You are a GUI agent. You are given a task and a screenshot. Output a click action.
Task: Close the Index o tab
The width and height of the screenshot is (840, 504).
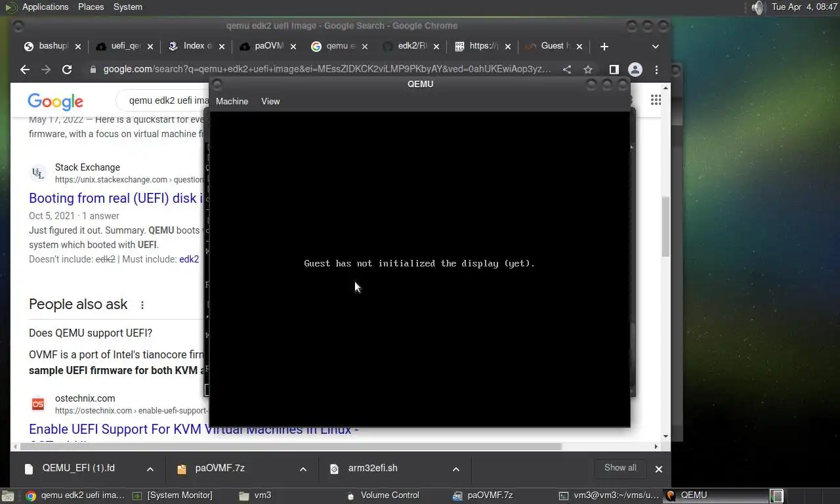(222, 47)
